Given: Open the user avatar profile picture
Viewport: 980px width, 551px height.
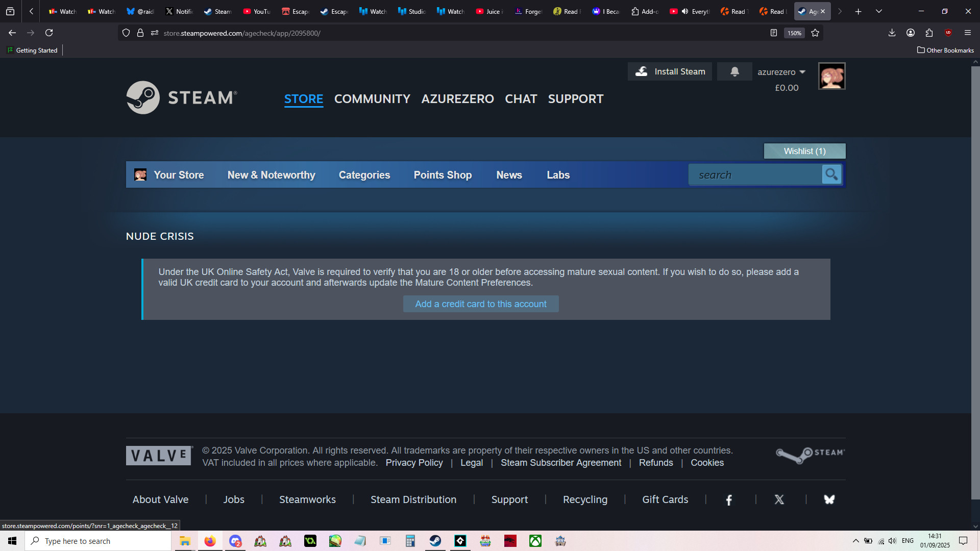Looking at the screenshot, I should (832, 76).
